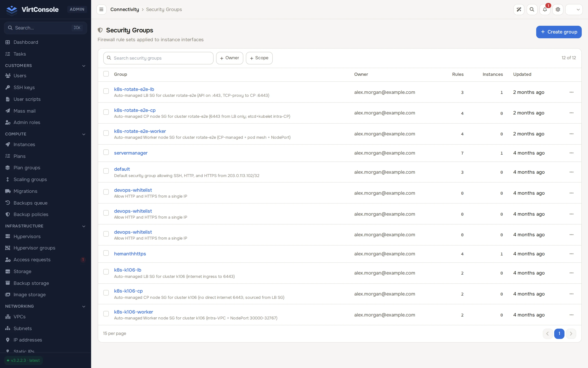Click the v3.2.2.3 latest version badge

point(24,360)
